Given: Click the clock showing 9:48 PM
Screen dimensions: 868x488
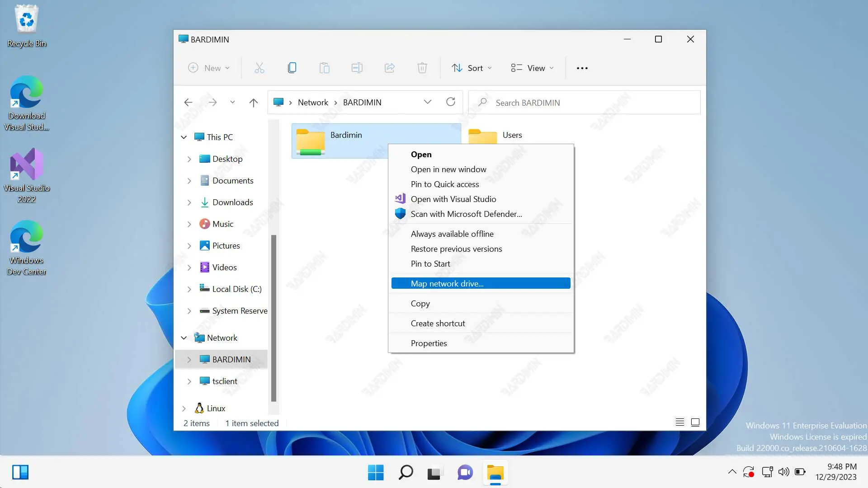Looking at the screenshot, I should click(842, 467).
